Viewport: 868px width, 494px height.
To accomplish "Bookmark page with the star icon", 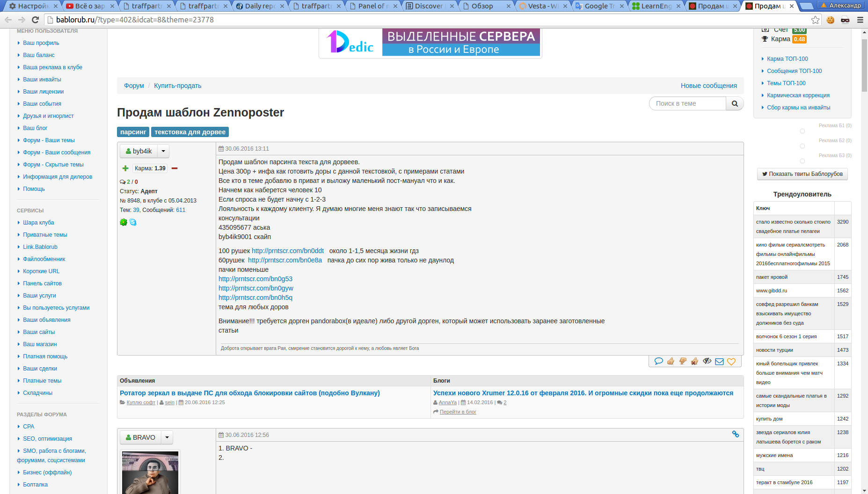I will [816, 20].
